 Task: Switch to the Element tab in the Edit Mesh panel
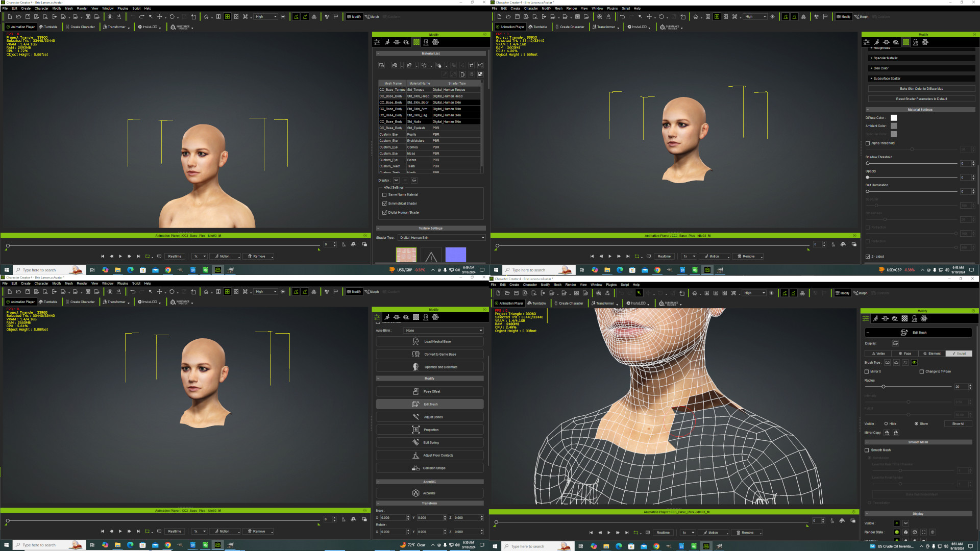pos(932,354)
